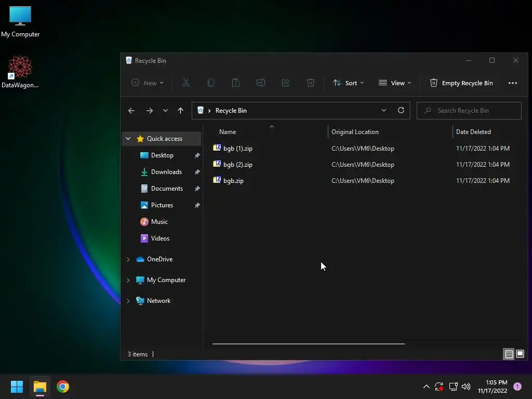The height and width of the screenshot is (399, 532).
Task: Open the notification badge in taskbar
Action: (x=517, y=387)
